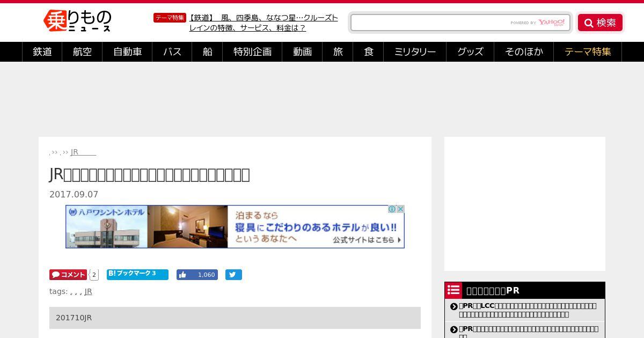This screenshot has height=338, width=644.
Task: Open the ミリタリー menu item
Action: 415,52
